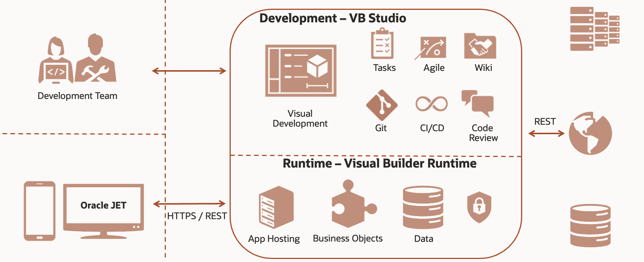This screenshot has height=262, width=644.
Task: Click the Runtime – Visual Builder Runtime heading
Action: (379, 163)
